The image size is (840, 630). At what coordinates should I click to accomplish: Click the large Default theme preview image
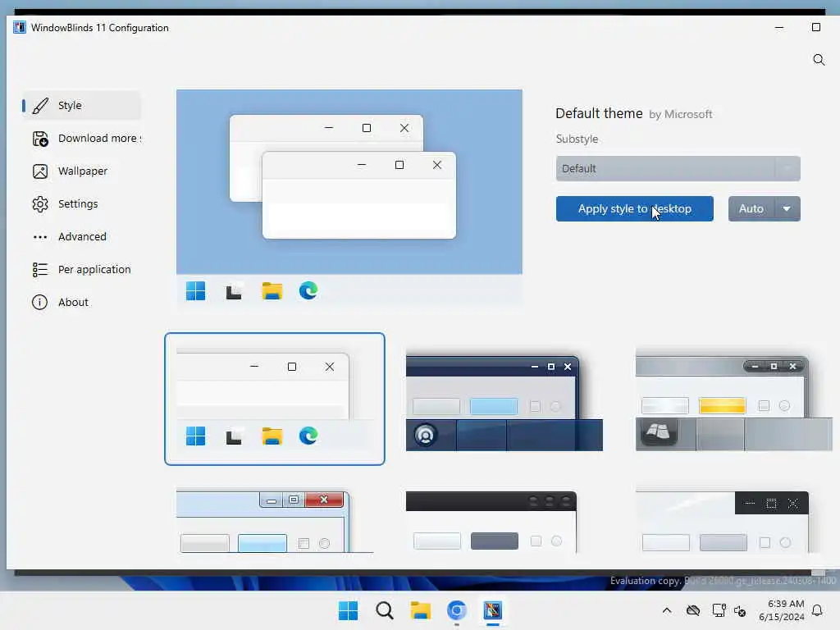349,199
